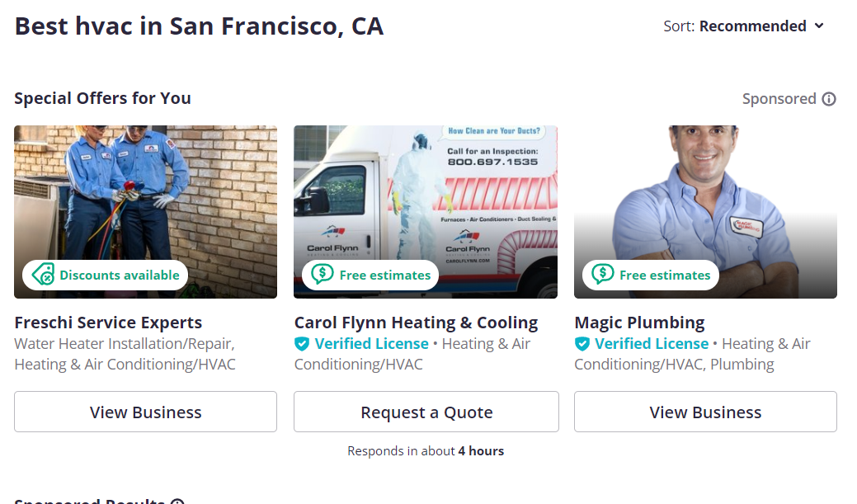Click Water Heater Installation/Repair category under Freschi

coord(124,344)
